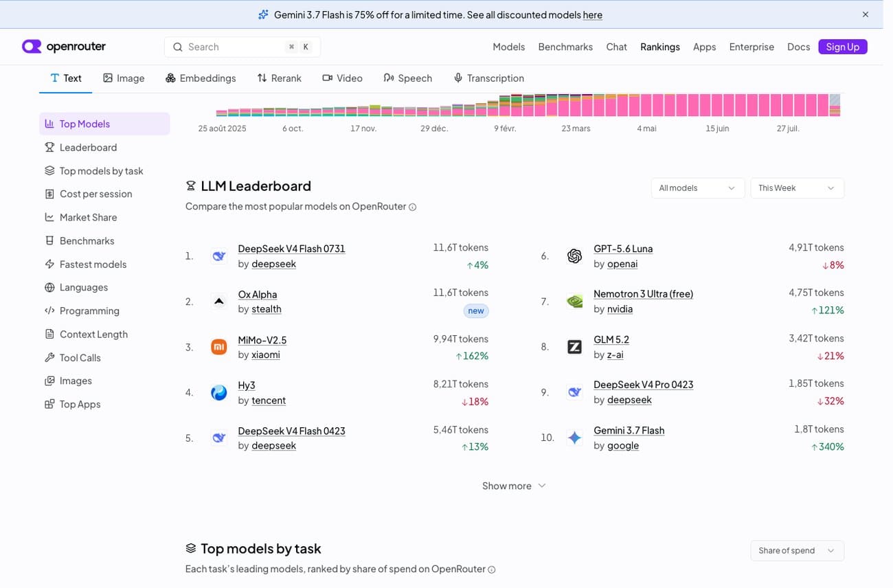This screenshot has height=588, width=893.
Task: Click the Gemini 3.7 Flash Google logo
Action: click(x=575, y=438)
